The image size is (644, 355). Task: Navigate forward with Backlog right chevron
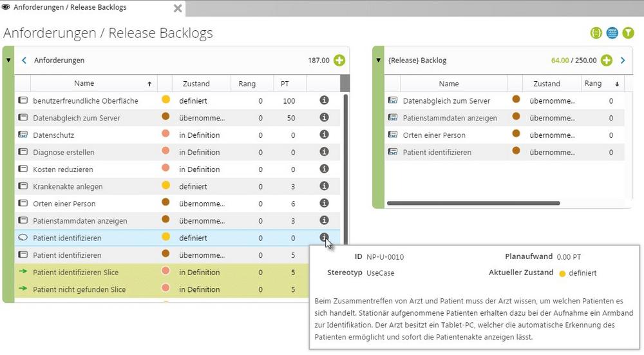pos(623,61)
